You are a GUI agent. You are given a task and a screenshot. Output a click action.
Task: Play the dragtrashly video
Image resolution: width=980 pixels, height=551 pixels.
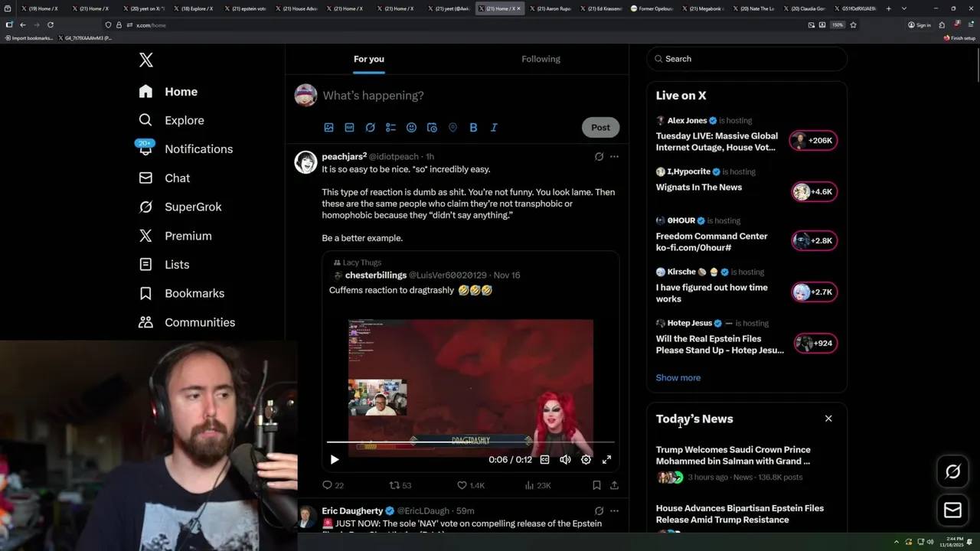click(335, 459)
